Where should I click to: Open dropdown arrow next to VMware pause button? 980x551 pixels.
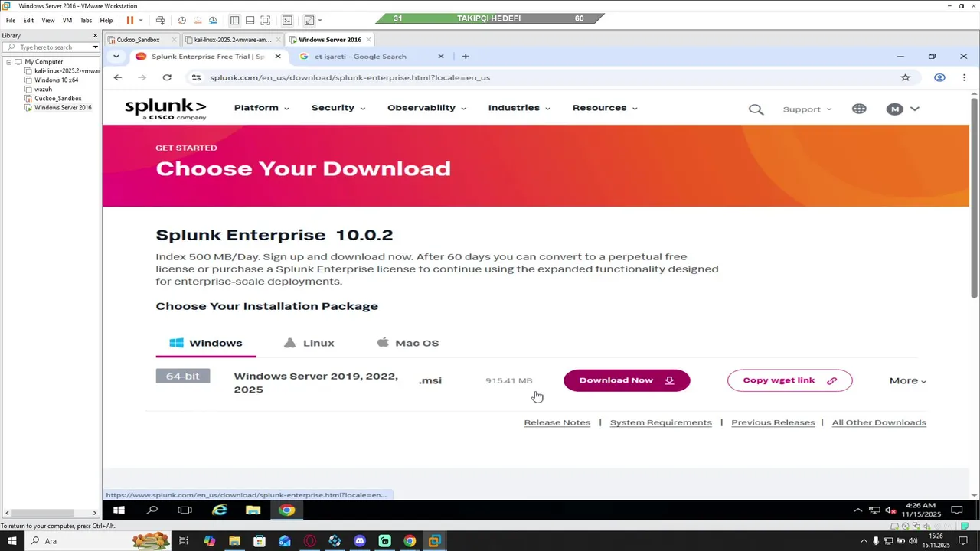(141, 21)
